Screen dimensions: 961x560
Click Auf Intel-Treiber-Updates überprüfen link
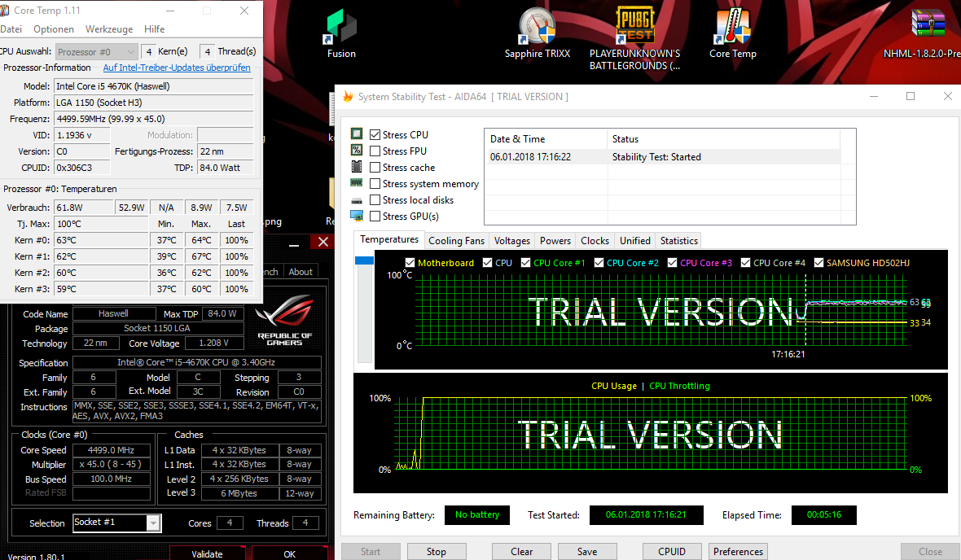[x=177, y=68]
